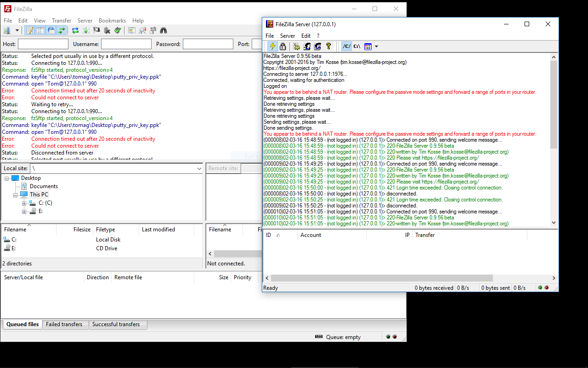Toggle the transfer queue display button

(x=62, y=30)
